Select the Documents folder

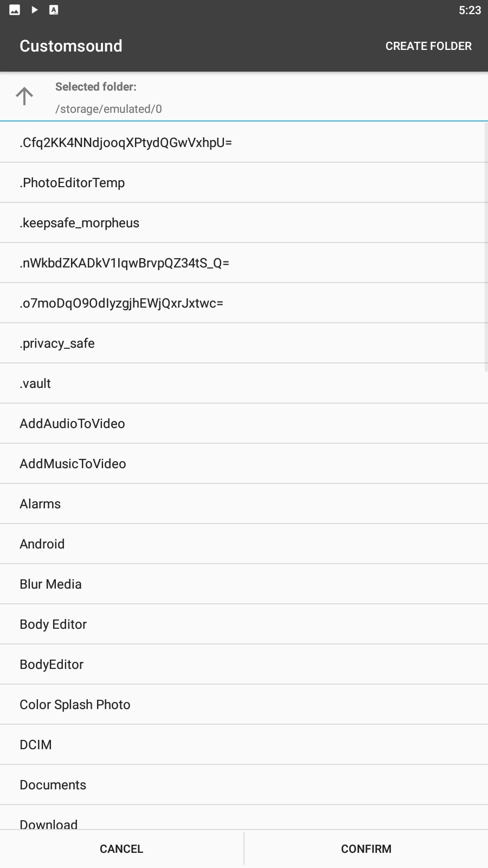click(244, 785)
